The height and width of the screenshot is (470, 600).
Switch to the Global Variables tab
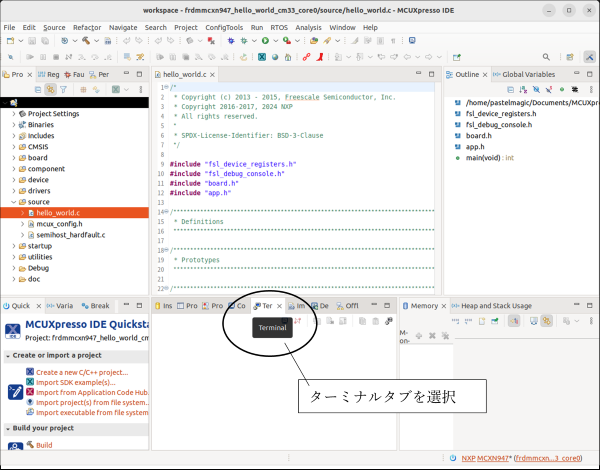(x=527, y=74)
